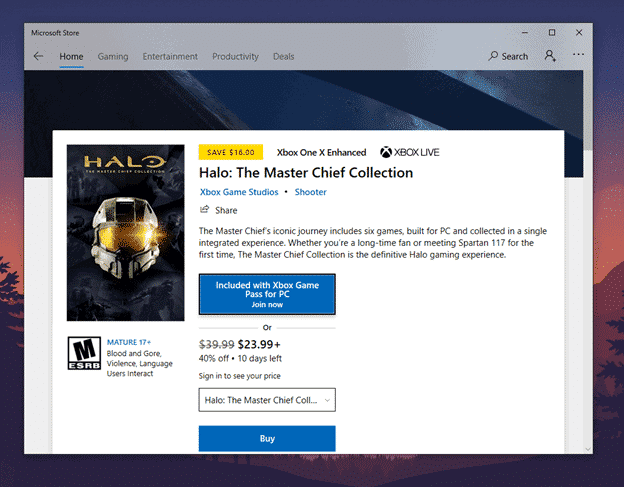Open the account sign-in icon
Viewport: 624px width, 487px height.
pos(550,56)
